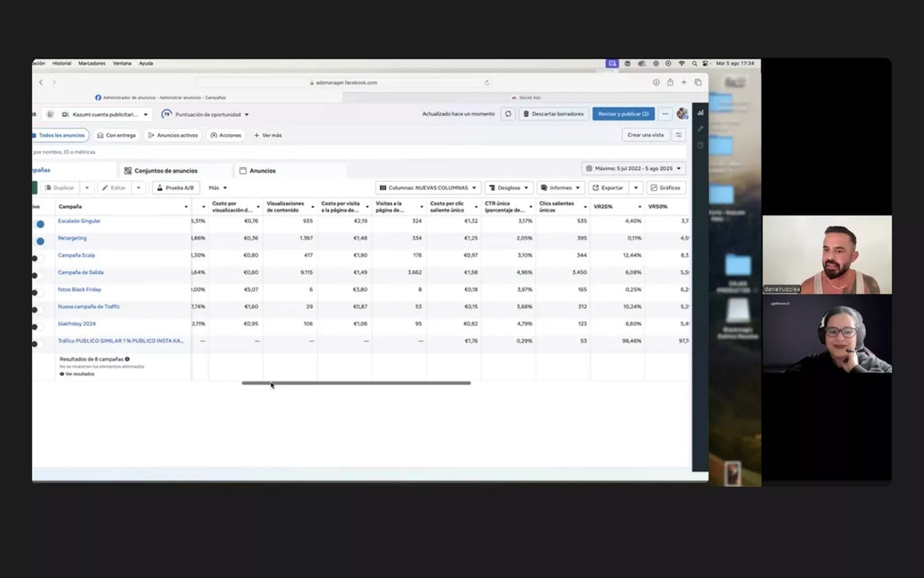Turn on the blakfriday 2024 campaign switch
Image resolution: width=924 pixels, height=578 pixels.
click(x=38, y=326)
